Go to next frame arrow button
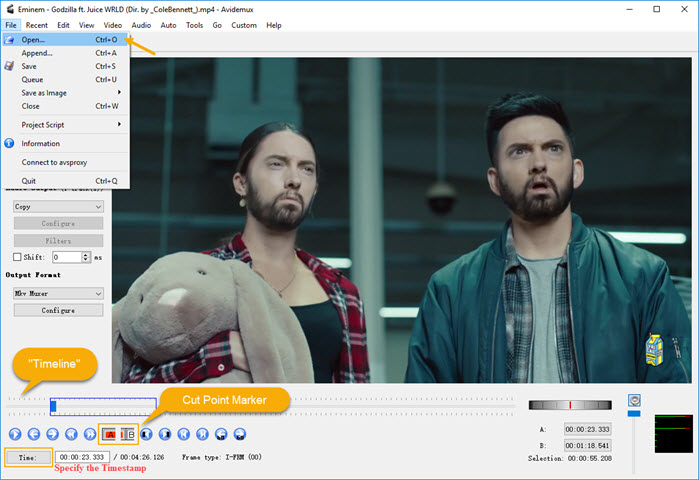 (x=52, y=434)
